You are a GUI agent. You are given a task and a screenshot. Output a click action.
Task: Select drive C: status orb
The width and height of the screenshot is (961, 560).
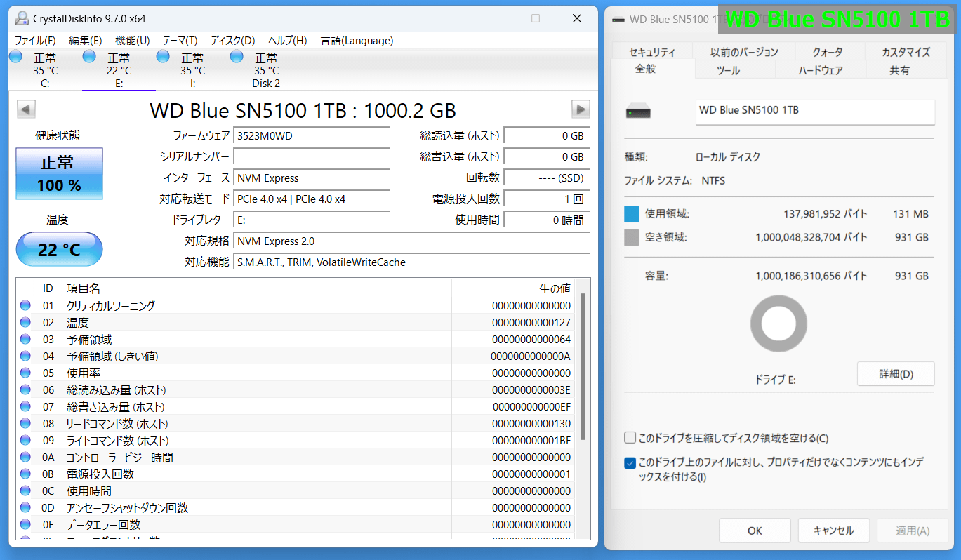click(x=15, y=56)
